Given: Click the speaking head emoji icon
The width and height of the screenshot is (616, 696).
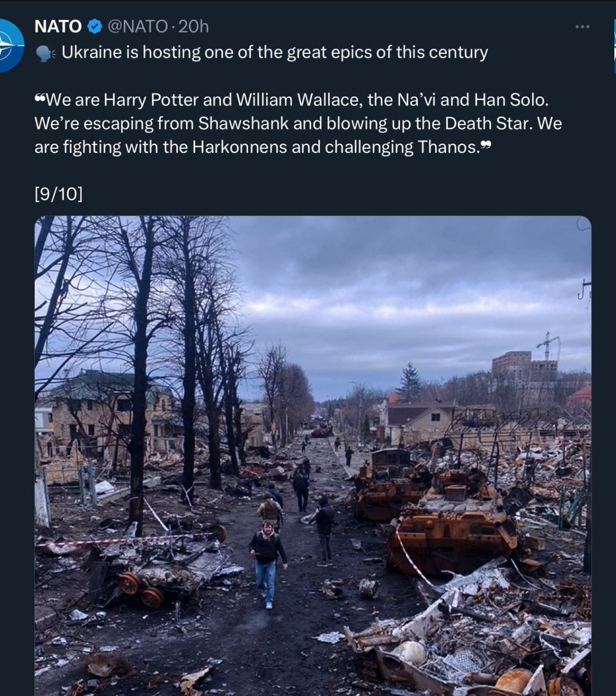Looking at the screenshot, I should pos(45,53).
